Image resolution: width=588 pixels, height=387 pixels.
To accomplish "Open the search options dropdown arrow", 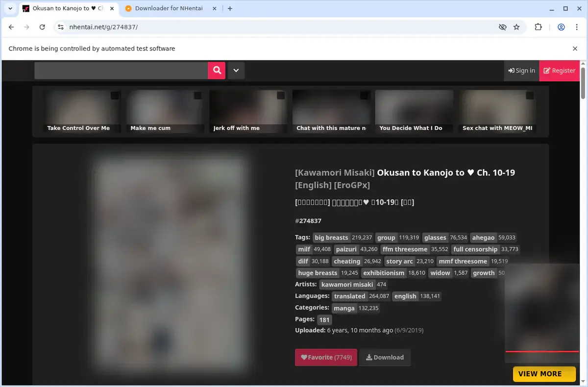I will 236,71.
